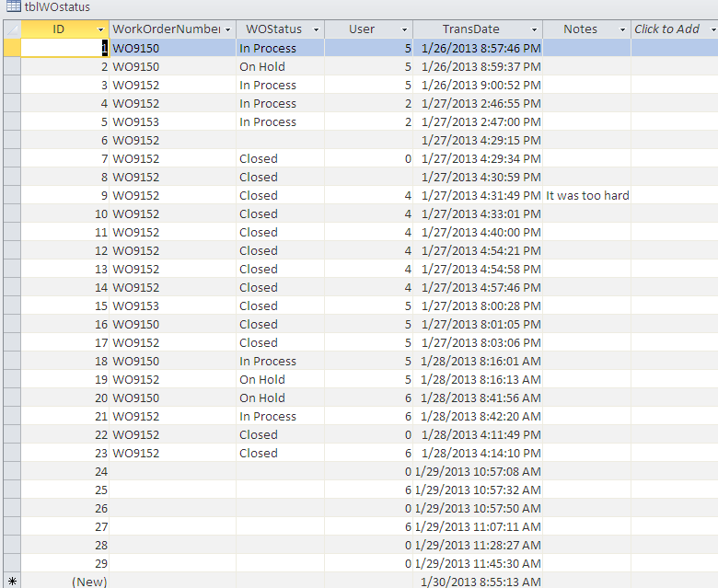Click the Closed status in record 10
Viewport: 718px width, 588px height.
click(281, 213)
